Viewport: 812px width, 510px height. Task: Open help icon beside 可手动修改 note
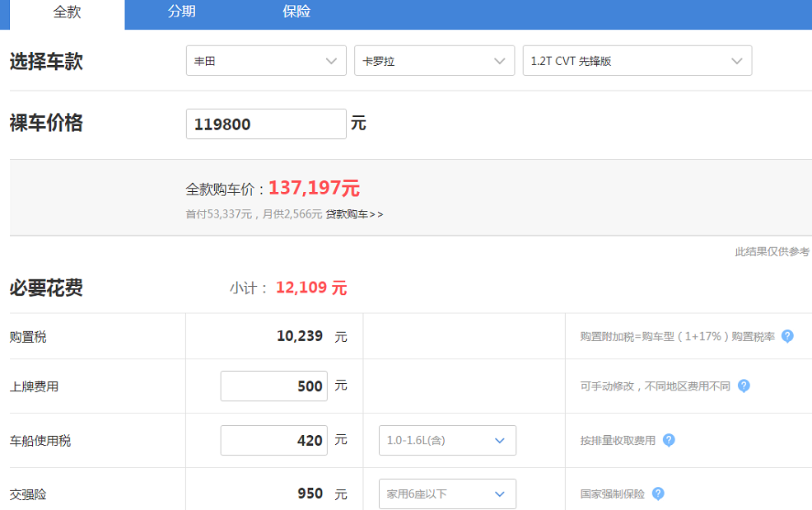click(744, 386)
